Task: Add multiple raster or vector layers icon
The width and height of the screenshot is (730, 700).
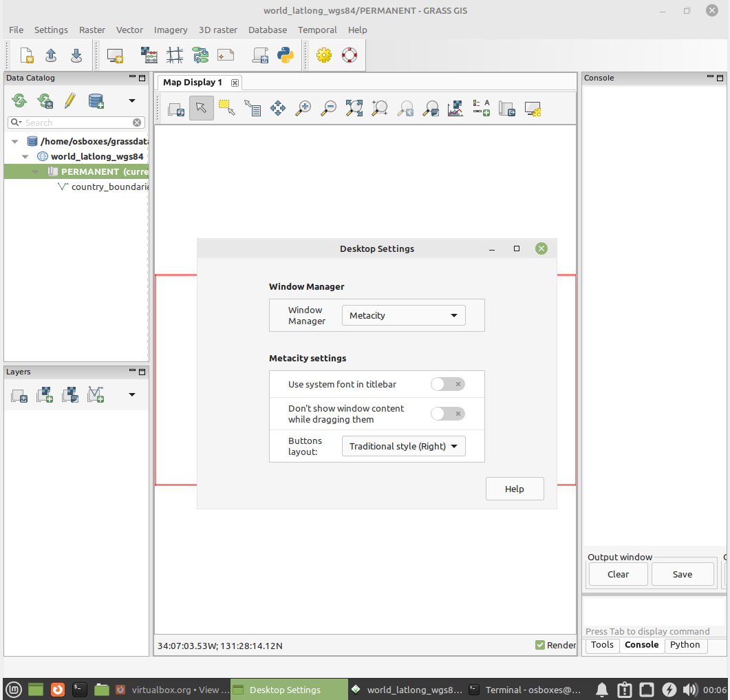Action: [x=19, y=395]
